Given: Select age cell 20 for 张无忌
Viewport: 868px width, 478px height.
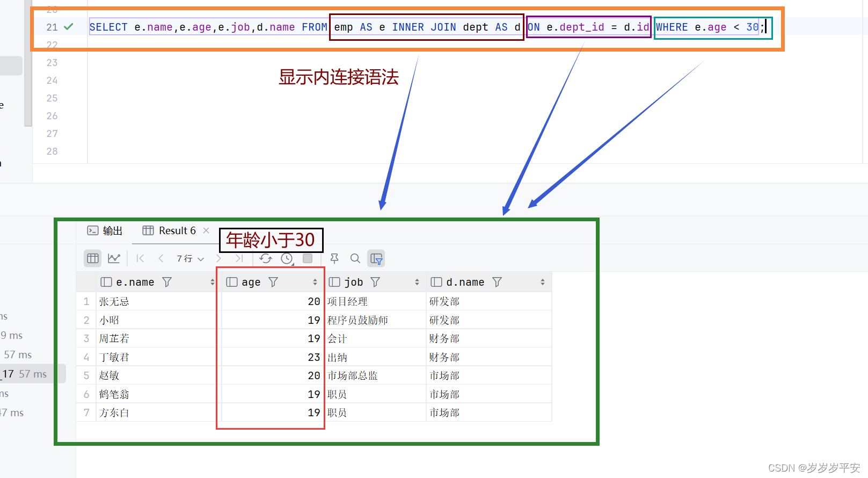Looking at the screenshot, I should [x=273, y=301].
